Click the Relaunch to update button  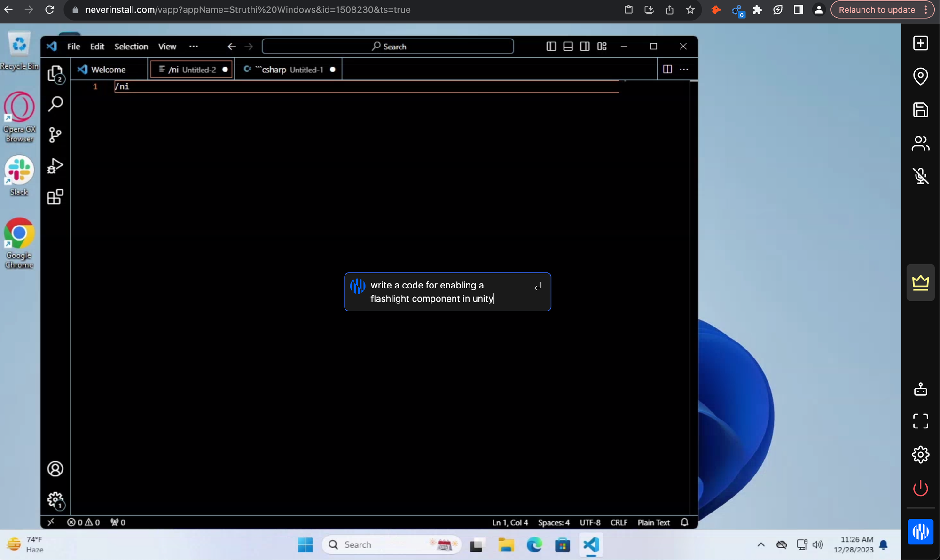point(877,10)
